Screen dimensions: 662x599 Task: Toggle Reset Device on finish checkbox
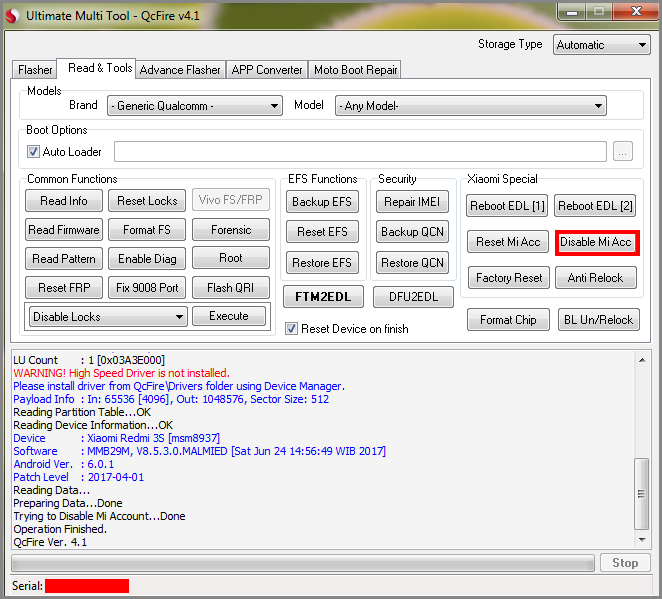pyautogui.click(x=291, y=328)
